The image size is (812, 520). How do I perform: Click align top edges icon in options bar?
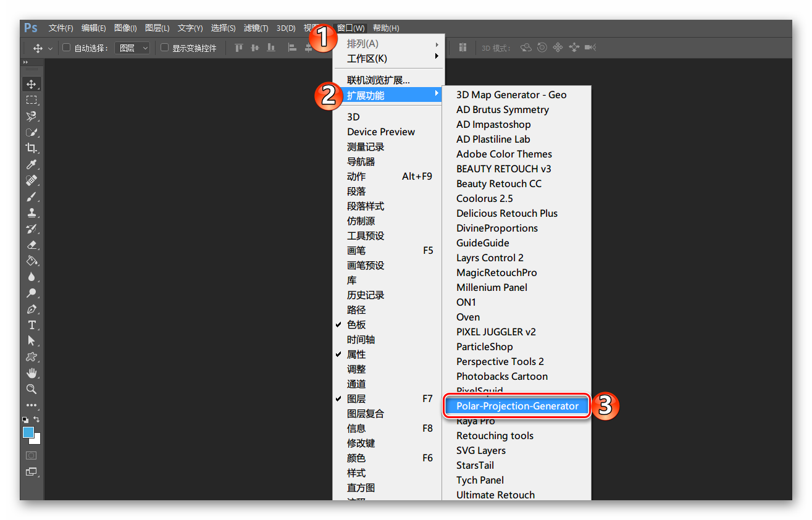click(x=239, y=48)
